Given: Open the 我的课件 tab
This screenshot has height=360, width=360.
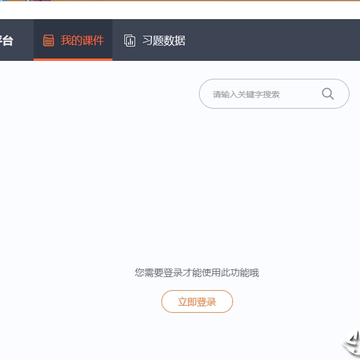Looking at the screenshot, I should tap(73, 40).
